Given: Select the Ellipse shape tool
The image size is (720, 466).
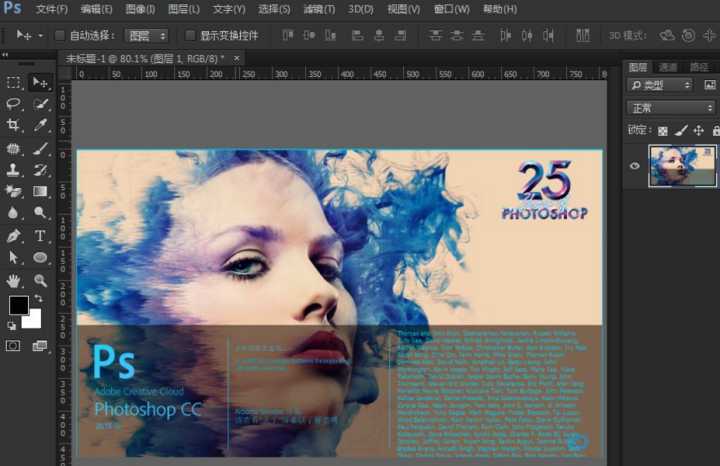Looking at the screenshot, I should (x=40, y=257).
